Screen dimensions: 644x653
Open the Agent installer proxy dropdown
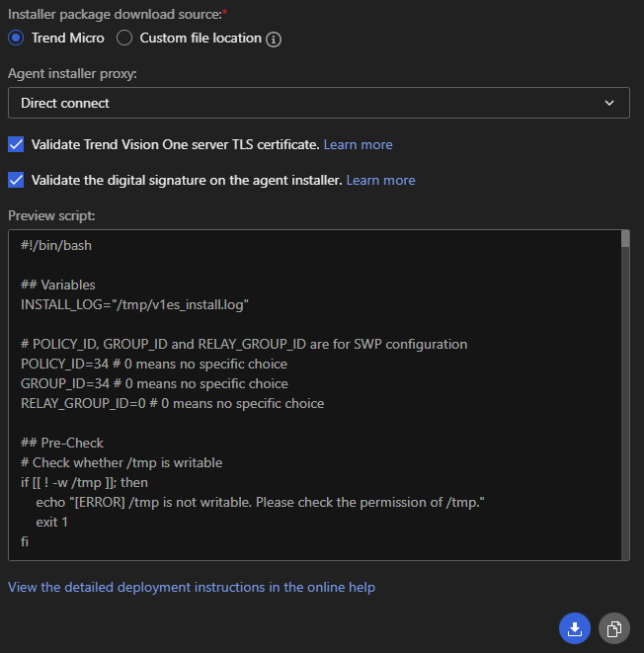318,103
